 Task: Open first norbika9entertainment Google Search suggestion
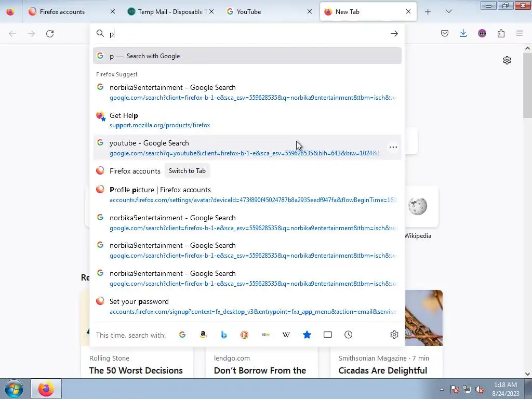coord(247,92)
